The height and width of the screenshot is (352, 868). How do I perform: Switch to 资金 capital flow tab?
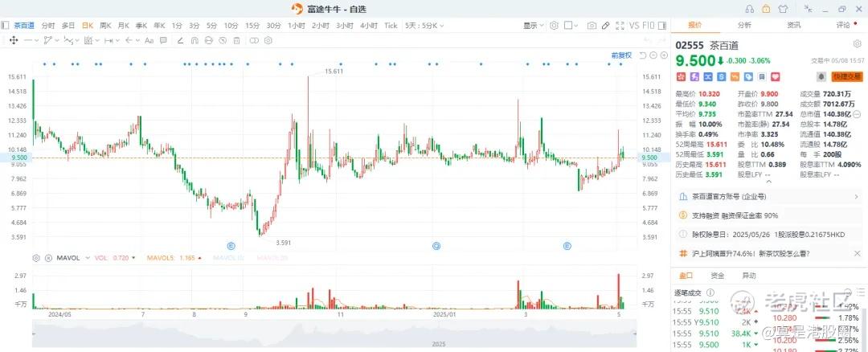tap(718, 275)
